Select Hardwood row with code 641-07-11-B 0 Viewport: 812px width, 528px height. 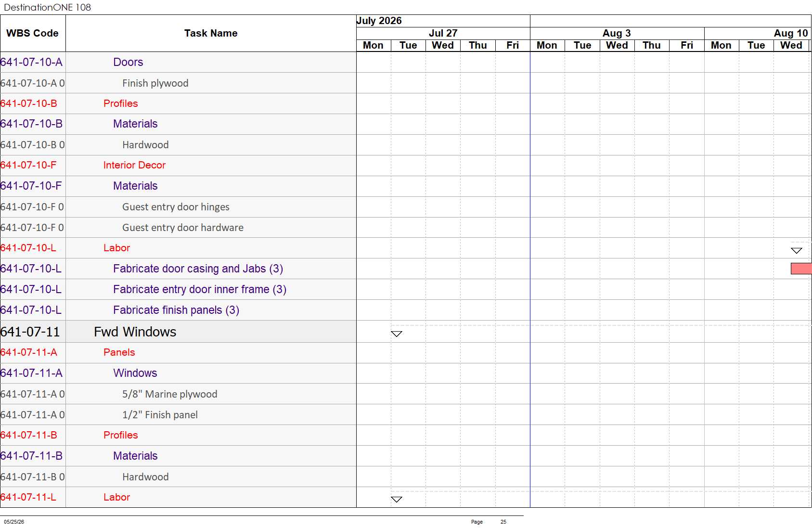pyautogui.click(x=145, y=477)
